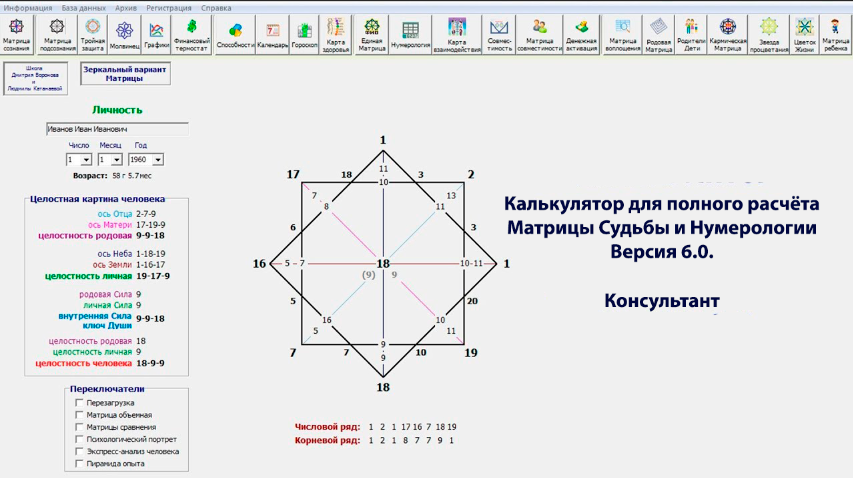Click the Личность heading
This screenshot has height=478, width=853.
click(x=117, y=110)
